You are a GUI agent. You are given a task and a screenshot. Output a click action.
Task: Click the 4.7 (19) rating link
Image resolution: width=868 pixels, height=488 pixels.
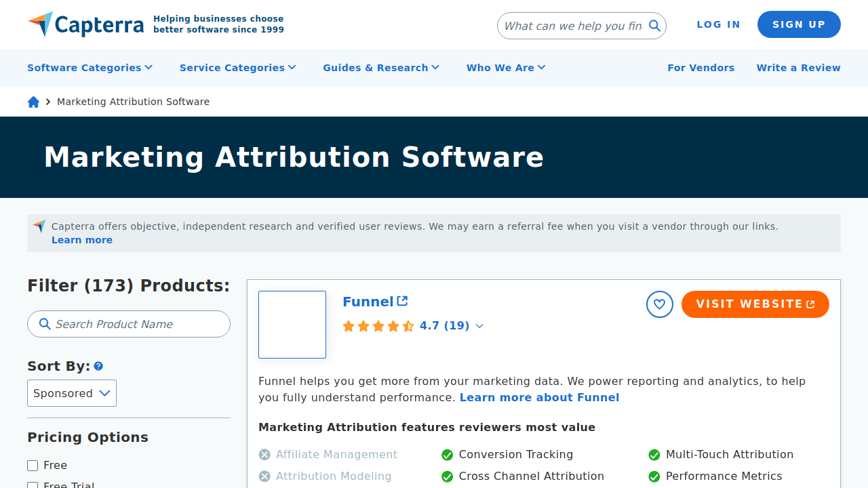[x=445, y=326]
